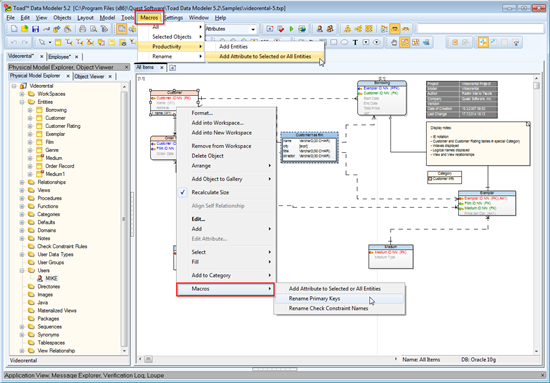Click the canvas horizontal scrollbar thumb

pyautogui.click(x=148, y=359)
